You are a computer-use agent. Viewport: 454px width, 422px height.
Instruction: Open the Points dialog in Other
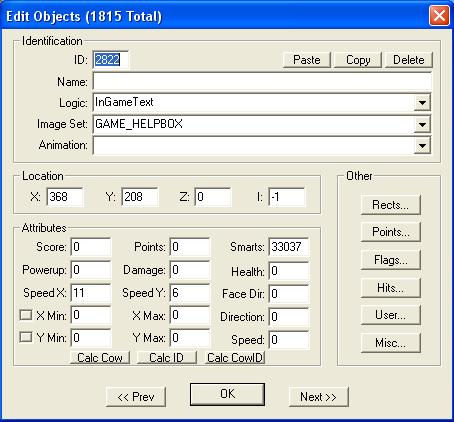pyautogui.click(x=391, y=232)
